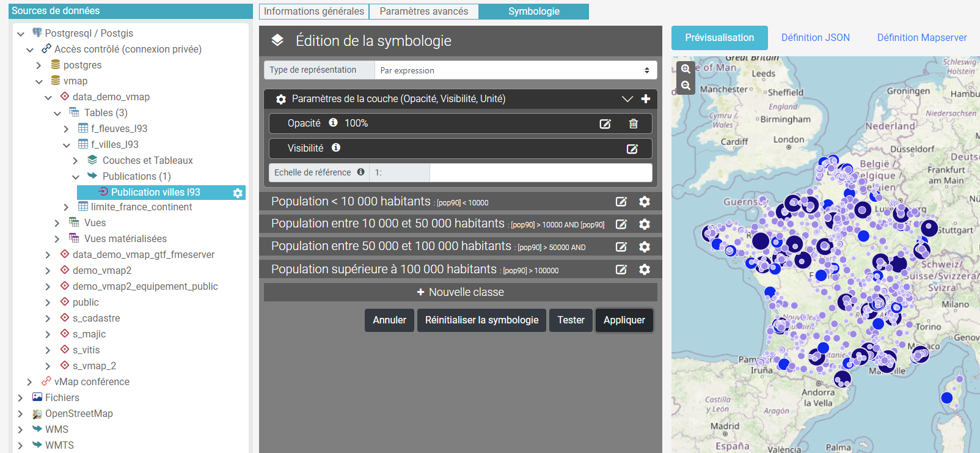Viewport: 980px width, 453px height.
Task: Expand the Vues matérialisées node
Action: 57,239
